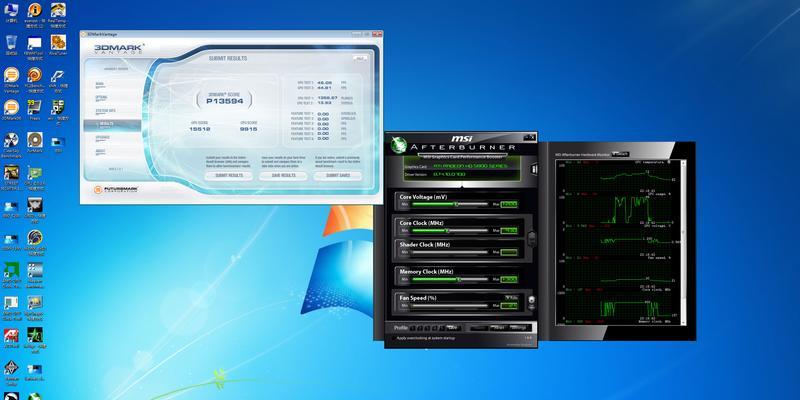This screenshot has height=400, width=800.
Task: Click the Futuremark logo in 3DMark Vantage
Action: point(116,189)
